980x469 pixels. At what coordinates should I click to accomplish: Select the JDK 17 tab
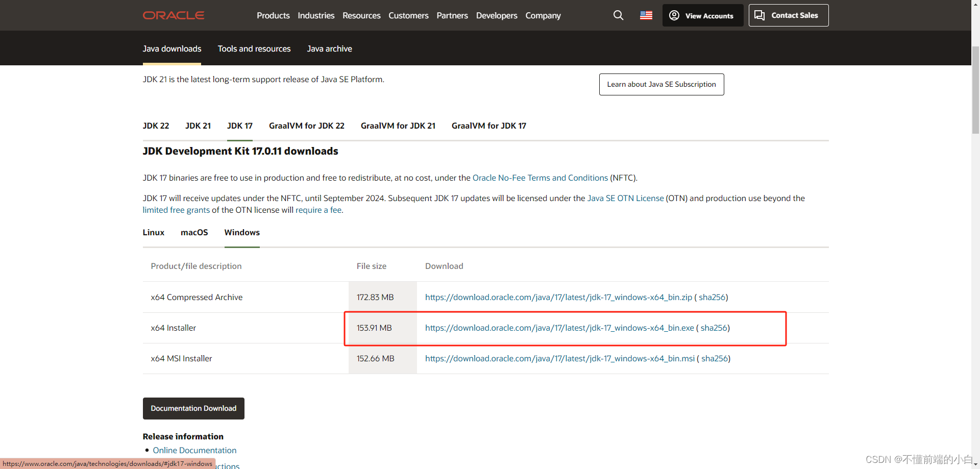(x=240, y=126)
